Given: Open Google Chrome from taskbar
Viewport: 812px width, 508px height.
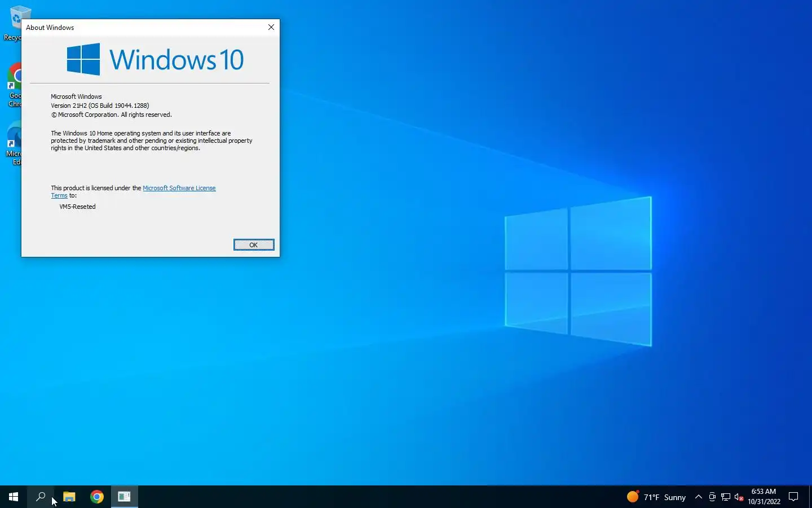Looking at the screenshot, I should pyautogui.click(x=97, y=497).
